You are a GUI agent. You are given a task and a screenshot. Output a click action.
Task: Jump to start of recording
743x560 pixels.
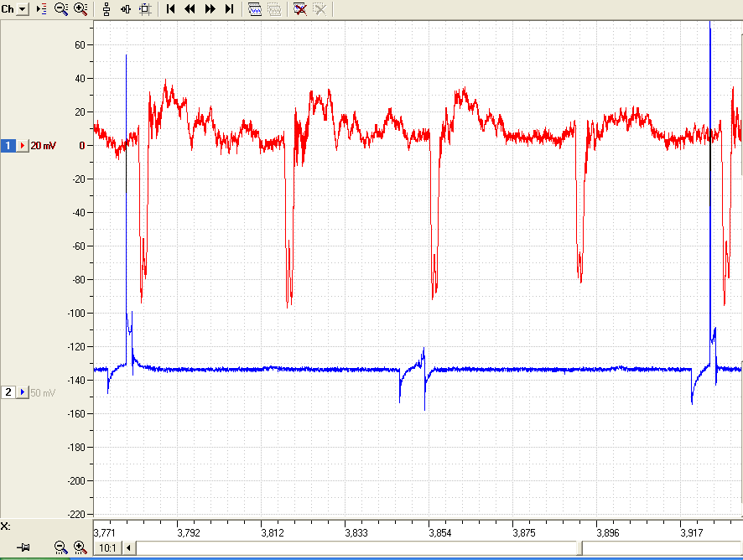(x=171, y=9)
